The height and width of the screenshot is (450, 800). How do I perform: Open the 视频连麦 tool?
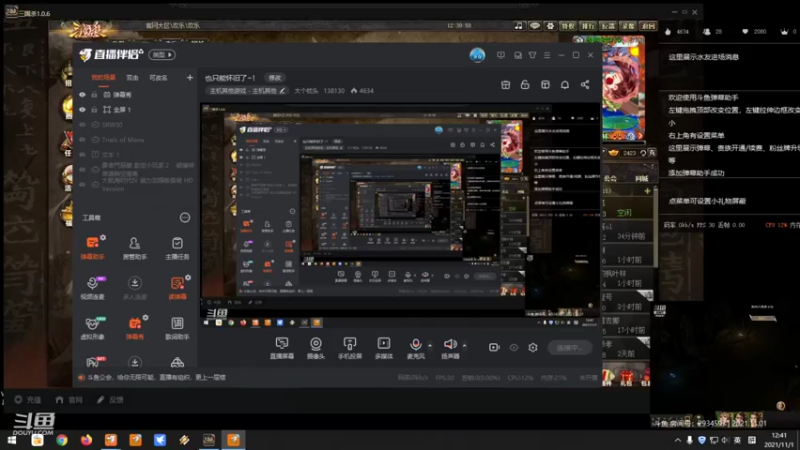pos(92,288)
